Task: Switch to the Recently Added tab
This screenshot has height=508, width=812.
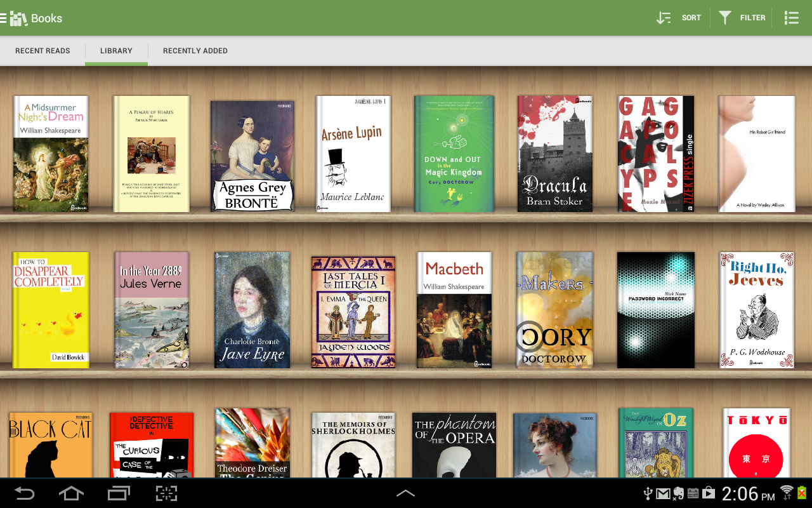Action: (x=195, y=51)
